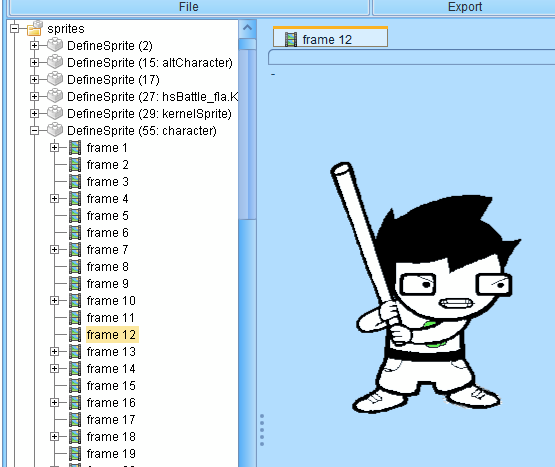
Task: Click the DefineSprite (17) brick icon
Action: point(55,79)
